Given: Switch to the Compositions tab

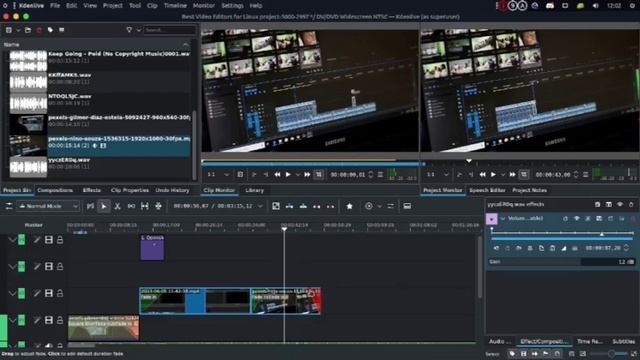Looking at the screenshot, I should tap(55, 190).
